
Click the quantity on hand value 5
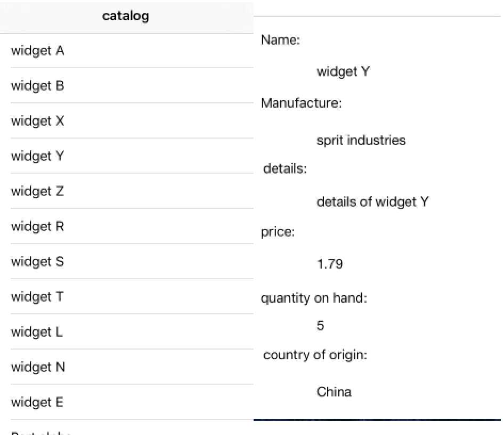(x=320, y=326)
